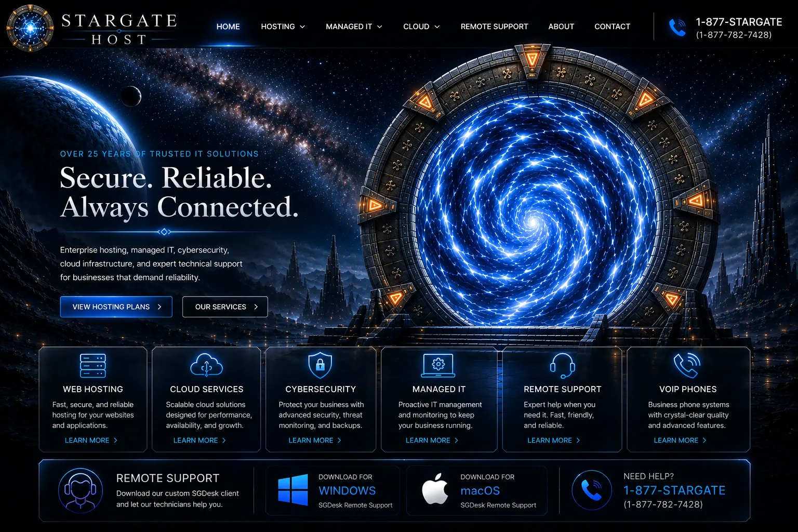798x532 pixels.
Task: Click the Stargate Host ring logo
Action: [x=30, y=28]
